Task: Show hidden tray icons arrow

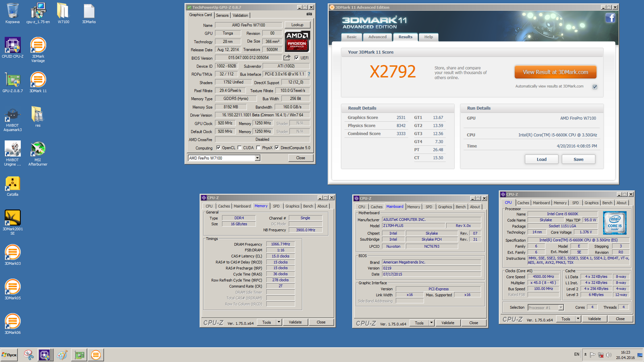Action: pyautogui.click(x=585, y=355)
